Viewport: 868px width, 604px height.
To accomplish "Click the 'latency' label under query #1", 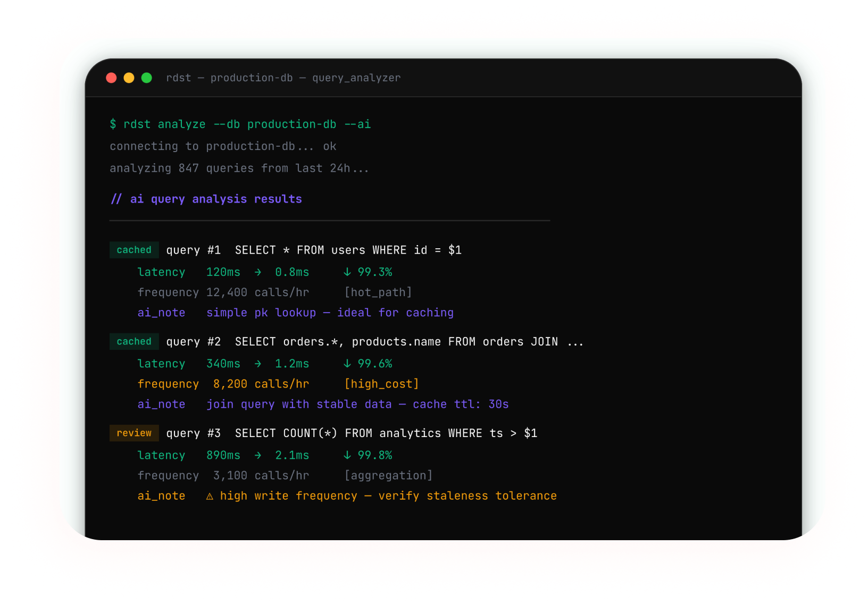I will click(x=161, y=272).
